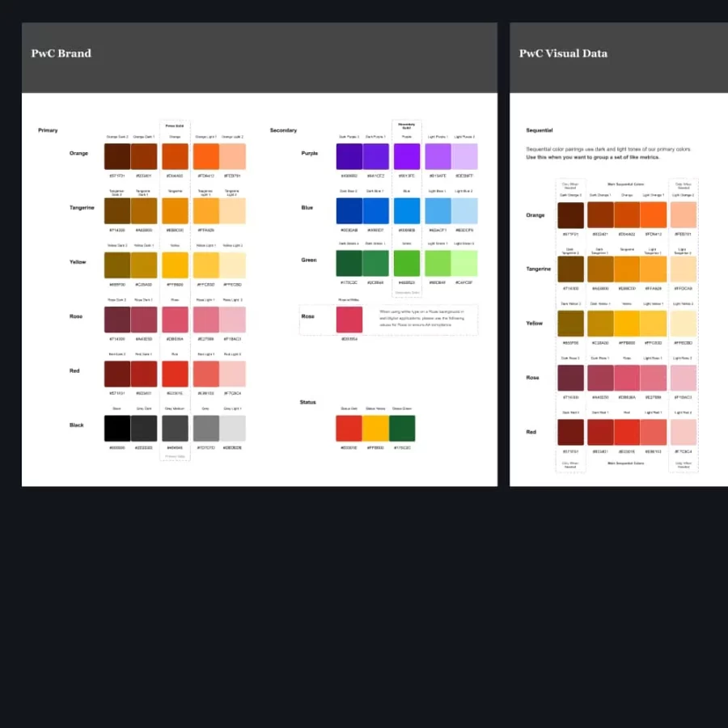This screenshot has width=728, height=728.
Task: Select the Status Yellow swatch
Action: pos(375,428)
